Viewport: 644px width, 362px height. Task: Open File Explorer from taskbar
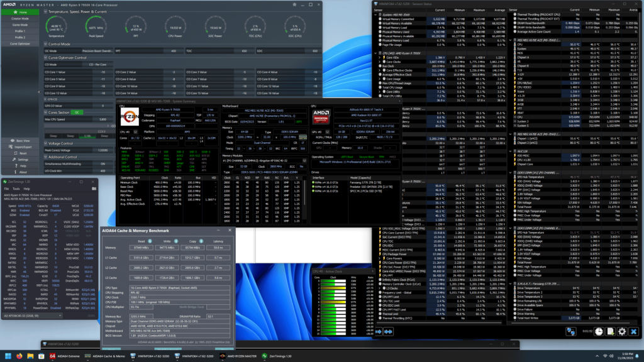pyautogui.click(x=30, y=356)
